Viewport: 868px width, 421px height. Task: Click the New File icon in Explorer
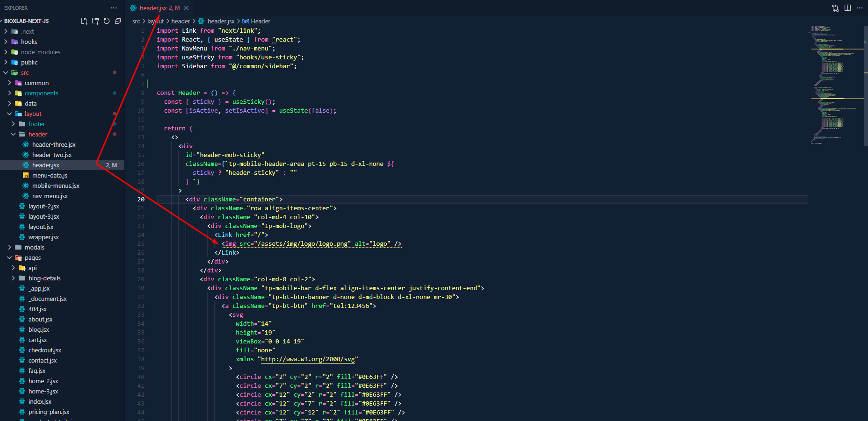tap(84, 21)
